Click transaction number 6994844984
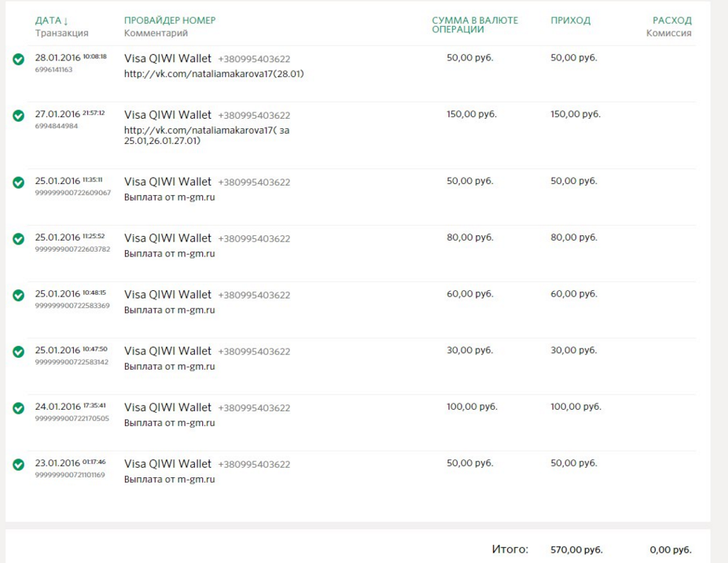Image resolution: width=728 pixels, height=563 pixels. (57, 126)
